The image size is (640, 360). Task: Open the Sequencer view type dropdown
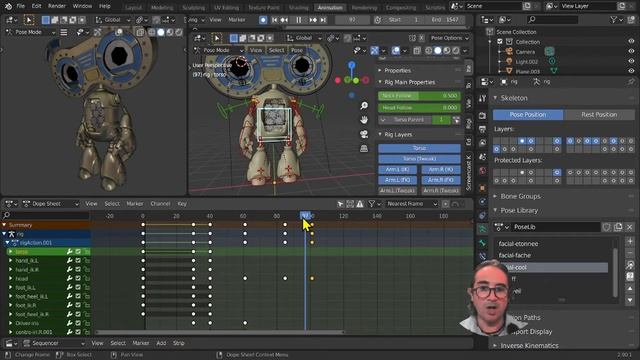54,343
